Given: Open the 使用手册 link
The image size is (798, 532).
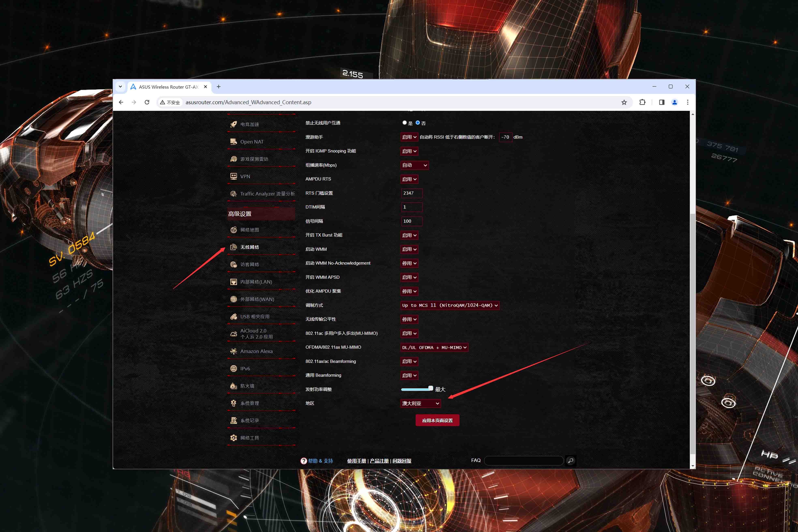Looking at the screenshot, I should 357,461.
